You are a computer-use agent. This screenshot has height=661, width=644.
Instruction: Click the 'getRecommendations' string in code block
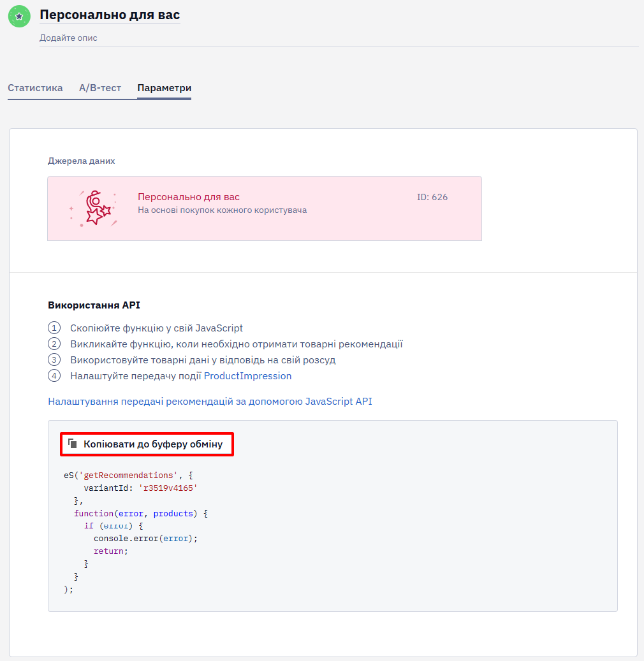(x=128, y=475)
